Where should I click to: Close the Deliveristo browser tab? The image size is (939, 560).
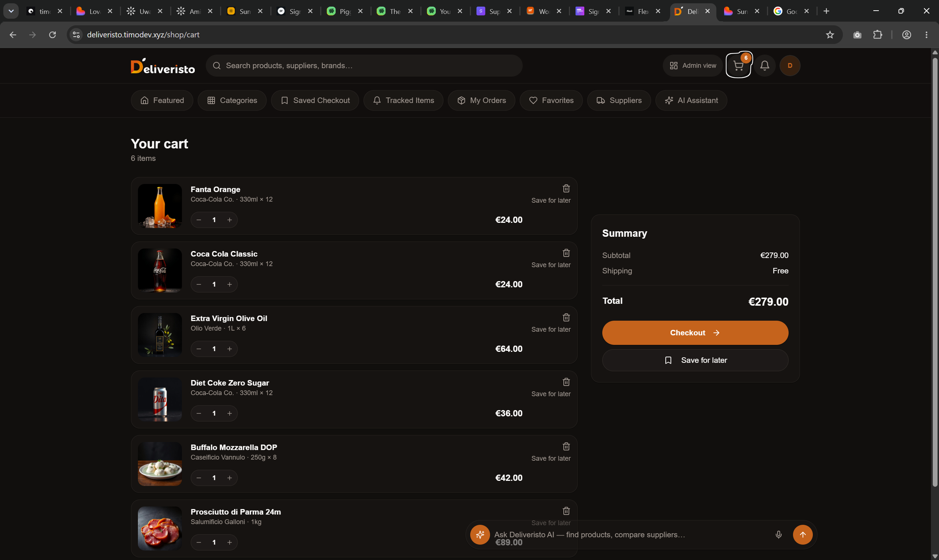coord(708,11)
